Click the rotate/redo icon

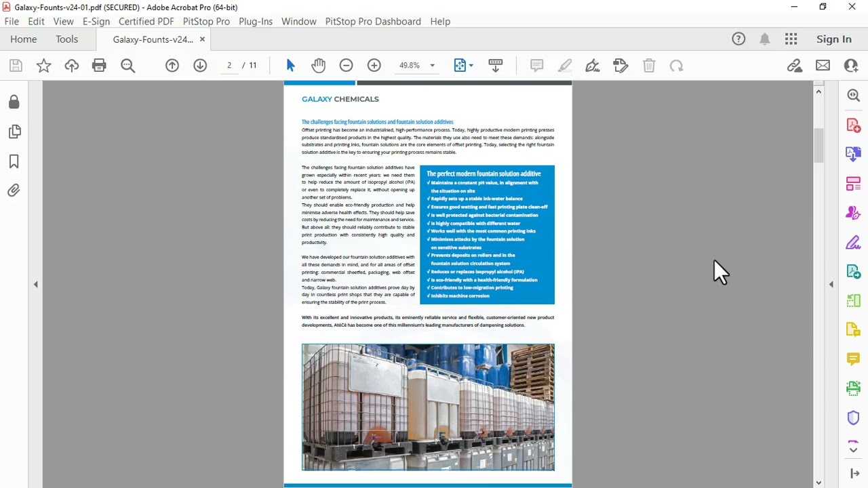click(x=676, y=66)
